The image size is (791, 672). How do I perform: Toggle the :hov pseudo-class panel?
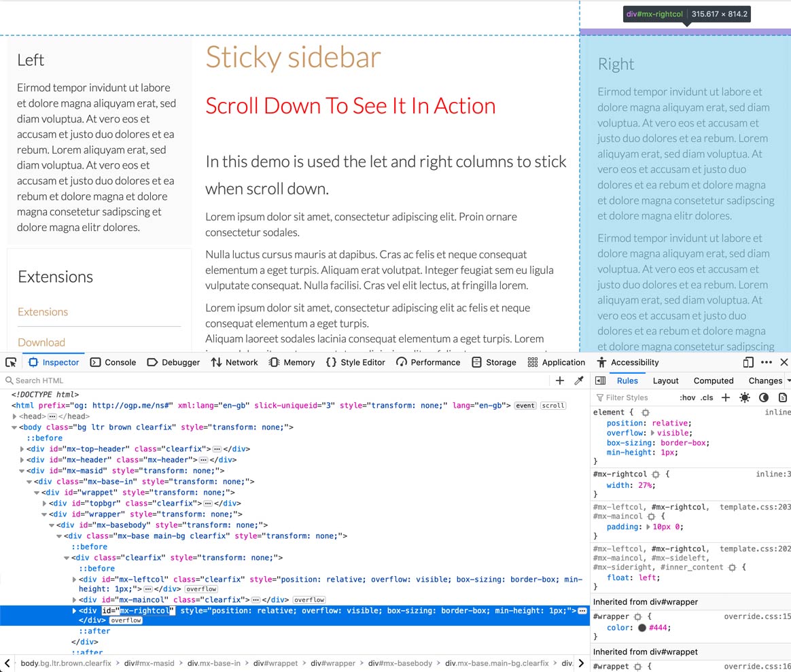pos(688,397)
